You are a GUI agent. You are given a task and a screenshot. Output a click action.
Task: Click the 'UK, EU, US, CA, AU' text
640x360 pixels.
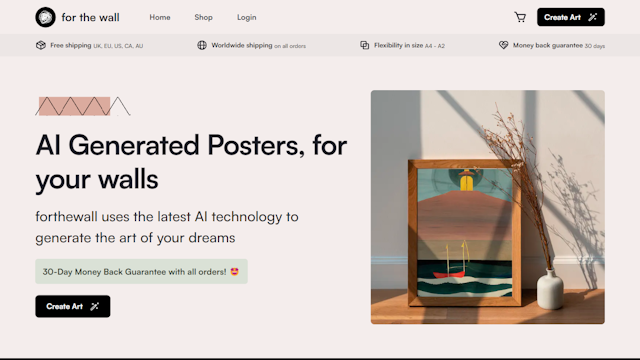[x=118, y=46]
